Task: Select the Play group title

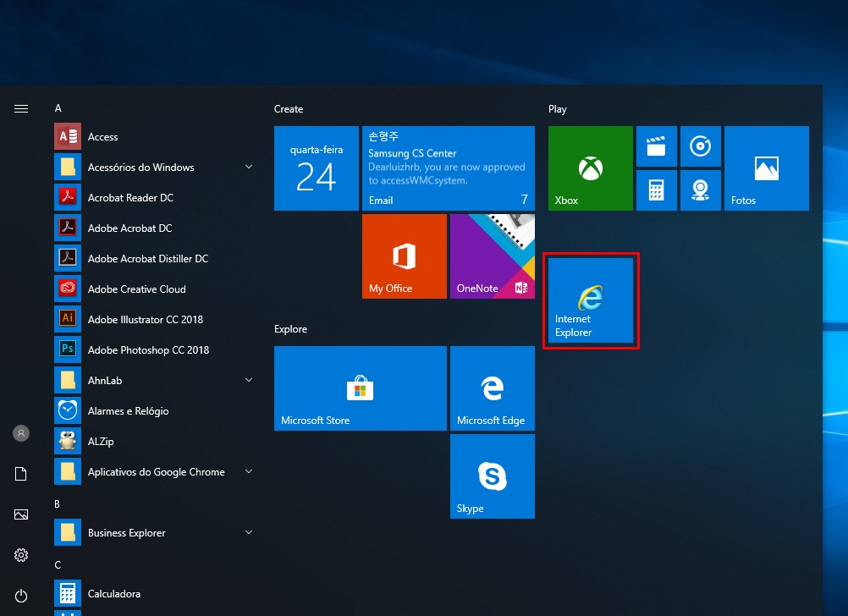Action: 557,109
